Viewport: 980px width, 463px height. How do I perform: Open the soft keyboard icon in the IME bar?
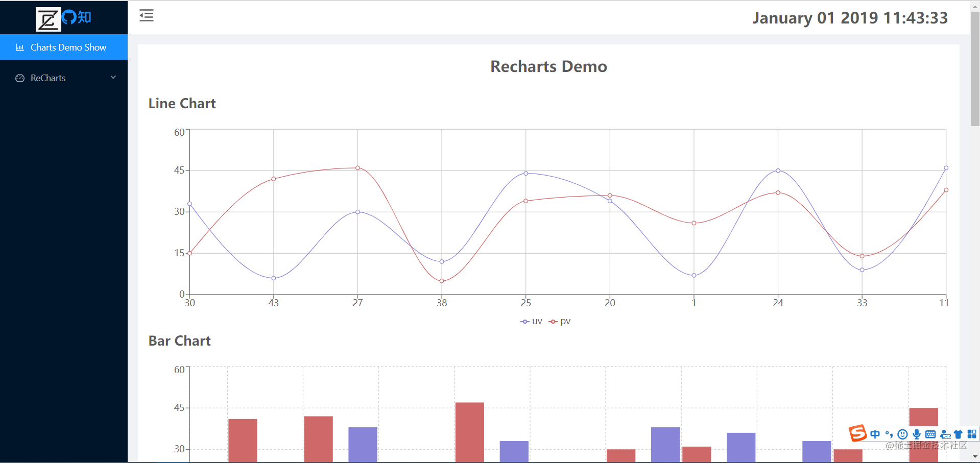click(x=930, y=434)
